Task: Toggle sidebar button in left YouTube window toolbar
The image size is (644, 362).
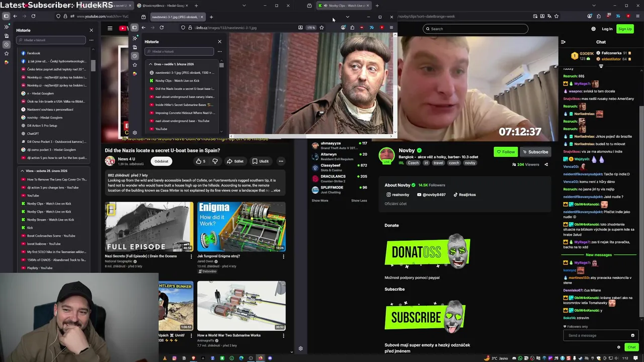Action: pos(6,16)
